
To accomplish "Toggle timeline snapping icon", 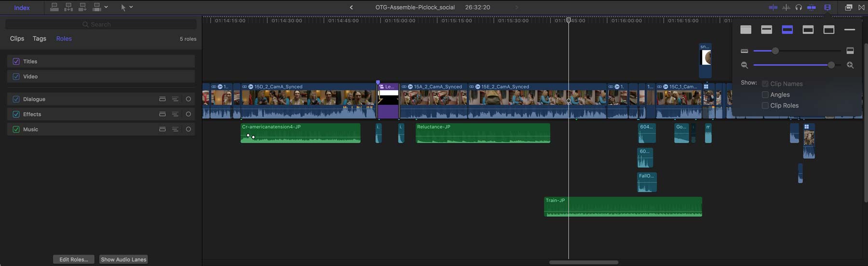I will tap(812, 7).
